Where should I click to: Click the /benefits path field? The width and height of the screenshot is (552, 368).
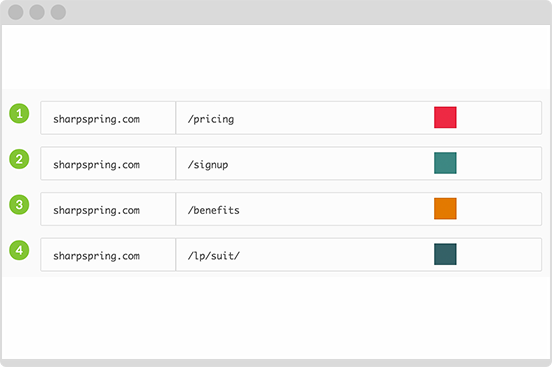coord(359,209)
